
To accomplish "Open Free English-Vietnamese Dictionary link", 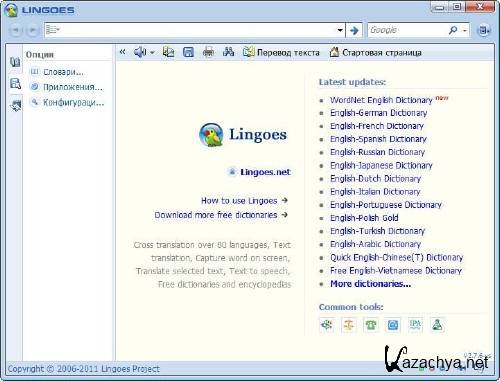I will click(396, 271).
